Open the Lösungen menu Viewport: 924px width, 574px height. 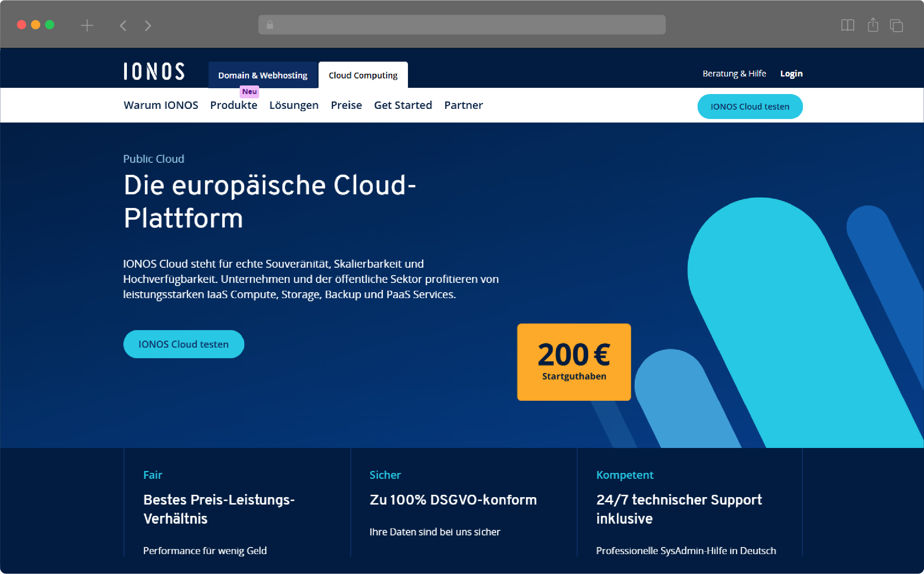(x=294, y=105)
